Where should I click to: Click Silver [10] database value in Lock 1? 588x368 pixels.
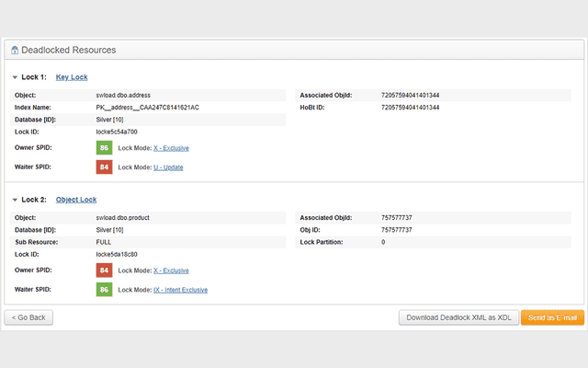[x=109, y=120]
